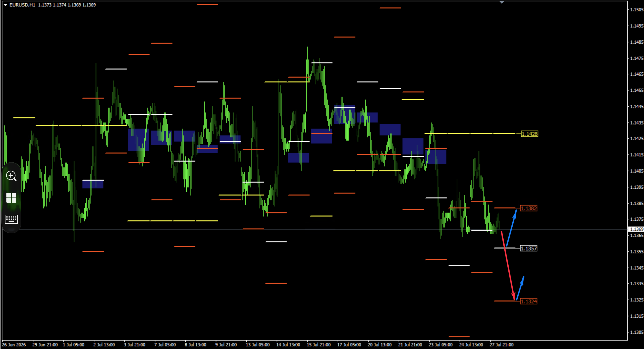Click the 1 Jul 05:00 time label
The image size is (644, 349).
74,345
